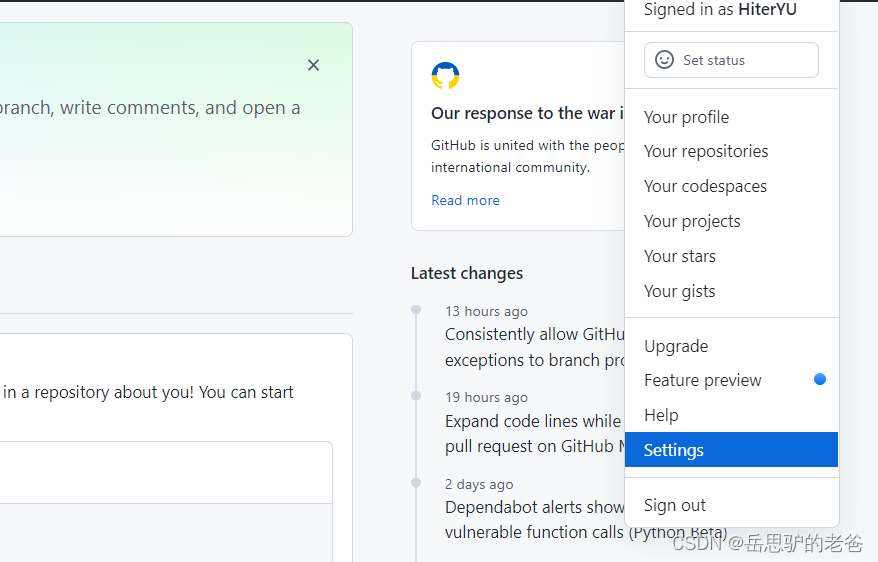Open the 'Expand code lines while' changelog entry
Image resolution: width=878 pixels, height=562 pixels.
(x=535, y=434)
